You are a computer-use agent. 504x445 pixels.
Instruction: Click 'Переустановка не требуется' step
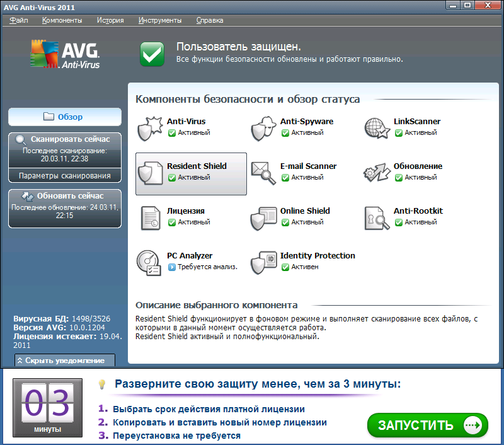pyautogui.click(x=177, y=436)
